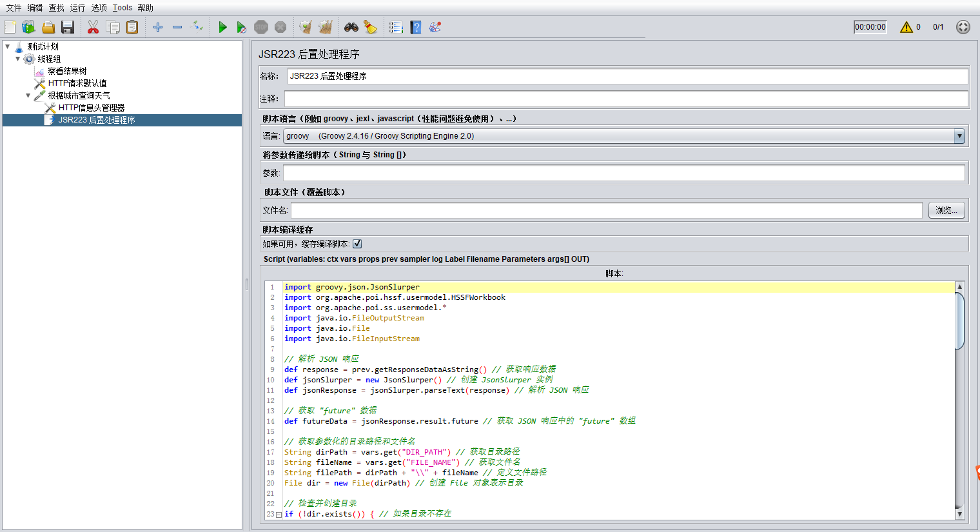Fold the code block at line 23
This screenshot has width=980, height=532.
click(x=279, y=515)
